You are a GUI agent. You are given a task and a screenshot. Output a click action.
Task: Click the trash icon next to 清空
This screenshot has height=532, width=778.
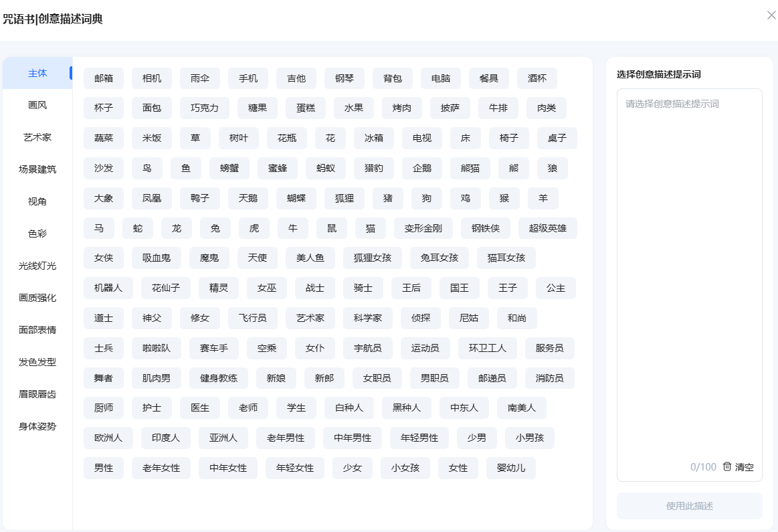[727, 467]
